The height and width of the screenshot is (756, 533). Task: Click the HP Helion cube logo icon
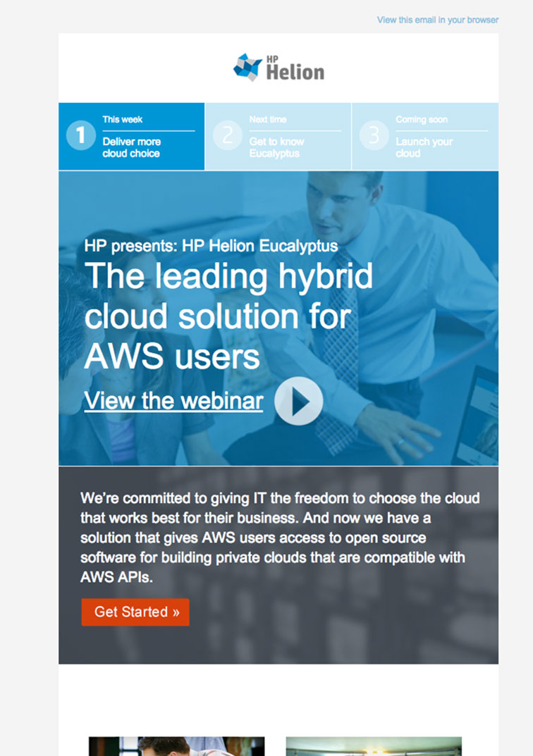(x=248, y=67)
